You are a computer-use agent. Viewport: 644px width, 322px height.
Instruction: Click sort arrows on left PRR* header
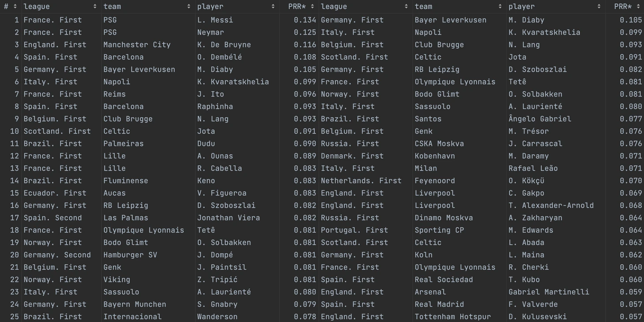point(312,7)
